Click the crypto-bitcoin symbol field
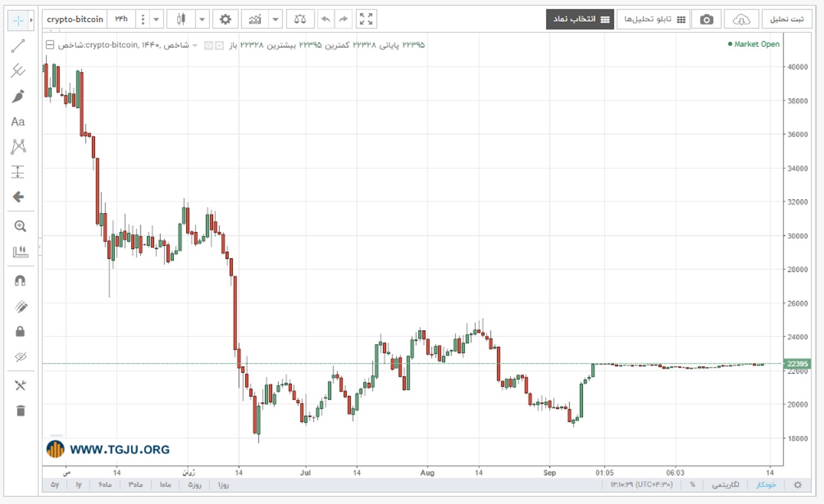This screenshot has height=504, width=824. point(75,19)
